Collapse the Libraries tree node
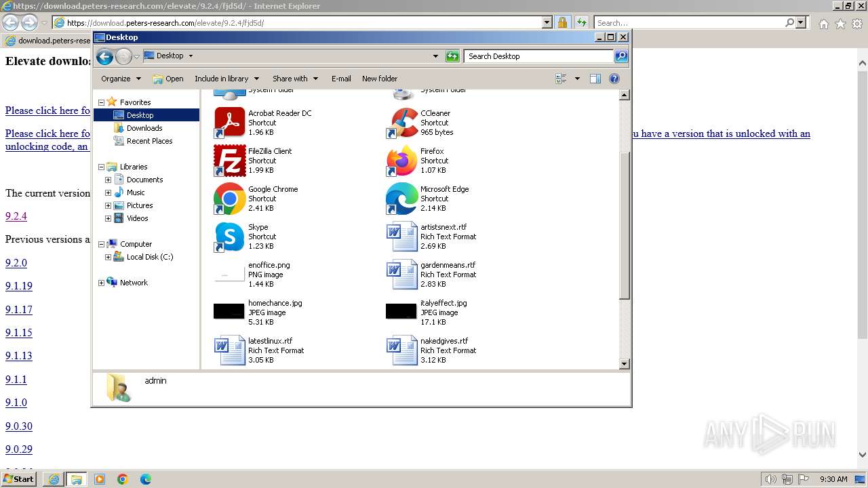 (x=101, y=167)
